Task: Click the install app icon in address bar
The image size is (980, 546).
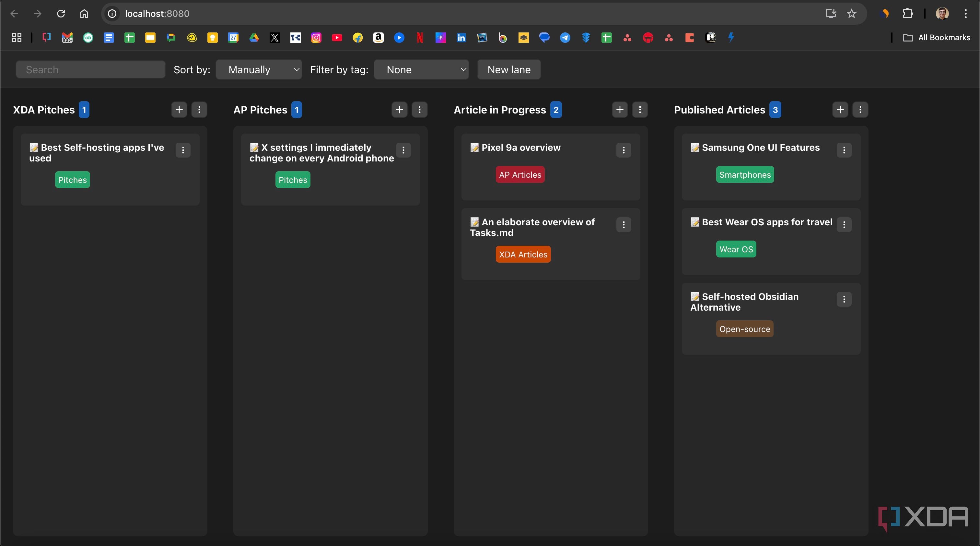Action: pyautogui.click(x=831, y=14)
